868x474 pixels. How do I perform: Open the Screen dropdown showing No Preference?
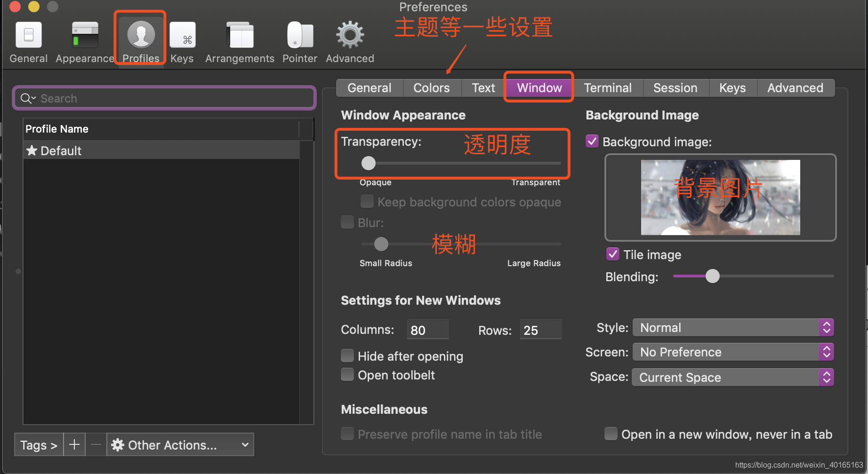click(x=732, y=352)
